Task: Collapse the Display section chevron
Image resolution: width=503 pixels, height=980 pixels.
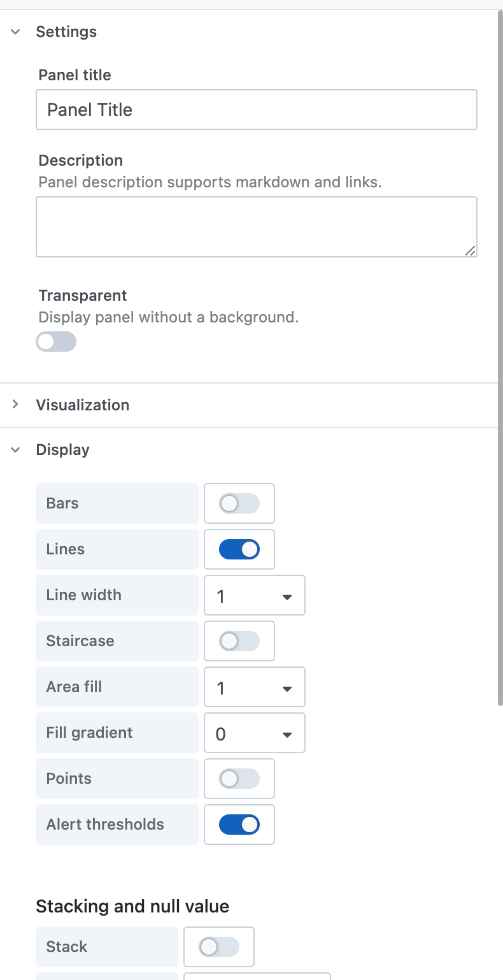Action: 15,450
